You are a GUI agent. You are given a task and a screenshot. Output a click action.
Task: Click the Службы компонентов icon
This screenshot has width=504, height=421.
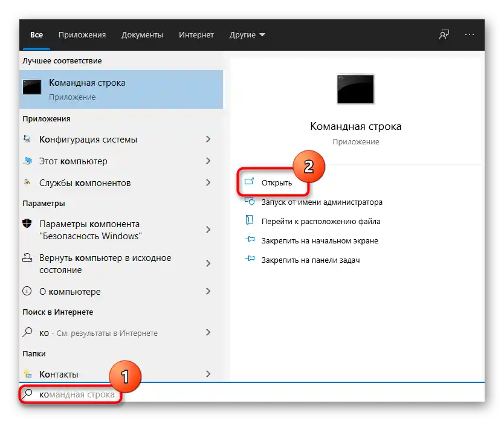(27, 182)
